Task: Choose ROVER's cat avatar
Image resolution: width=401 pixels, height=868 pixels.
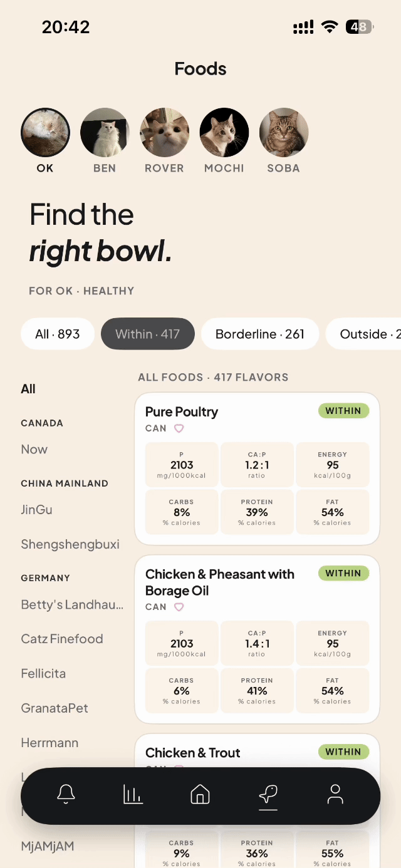Action: (x=164, y=132)
